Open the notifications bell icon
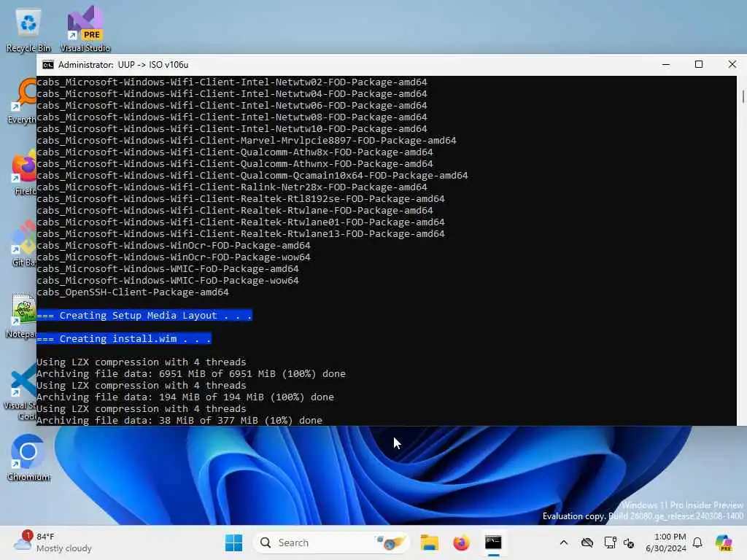Image resolution: width=747 pixels, height=560 pixels. coord(697,542)
